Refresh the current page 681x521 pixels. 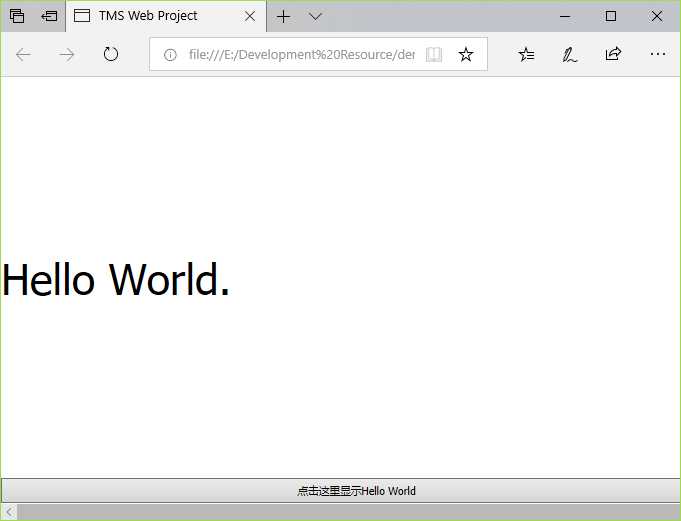111,55
